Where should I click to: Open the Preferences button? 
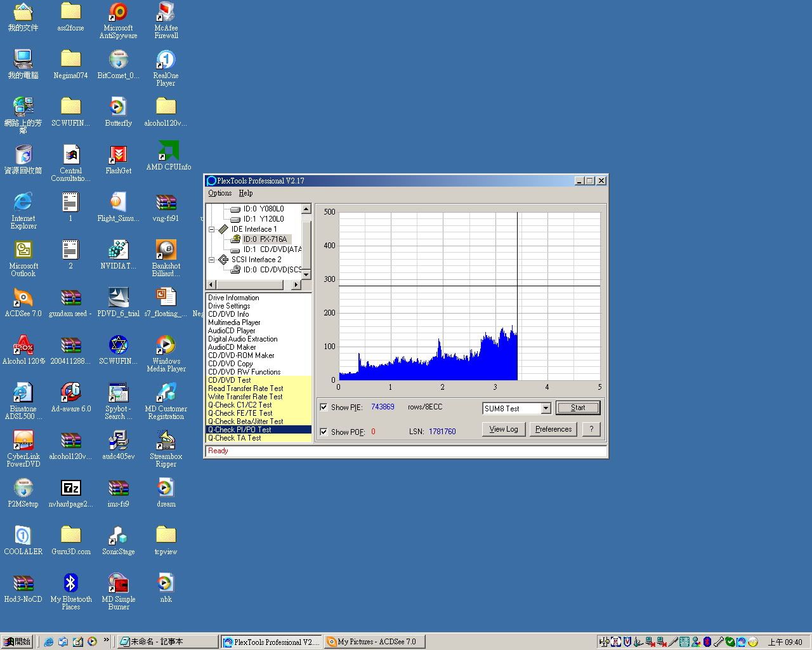553,429
